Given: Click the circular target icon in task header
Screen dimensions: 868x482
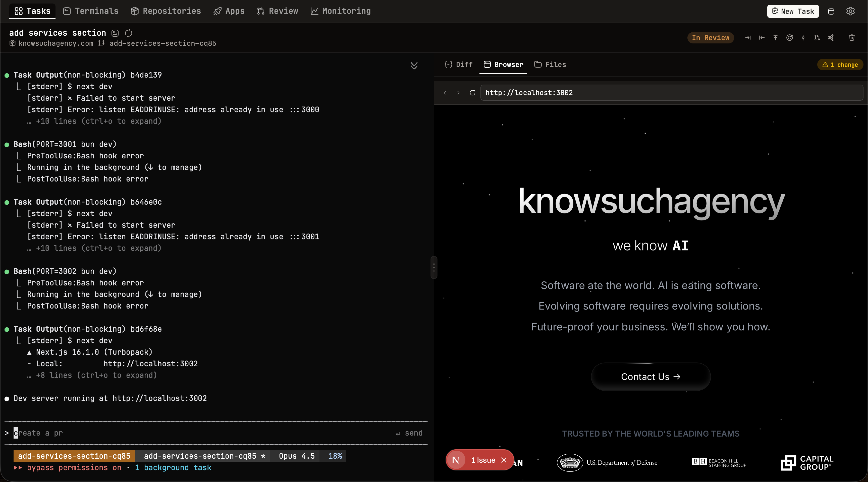Looking at the screenshot, I should point(789,37).
